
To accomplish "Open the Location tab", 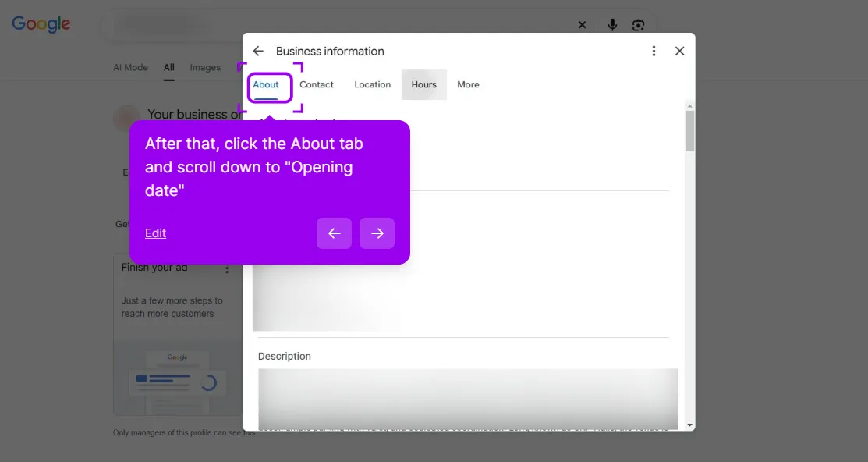I will 373,85.
